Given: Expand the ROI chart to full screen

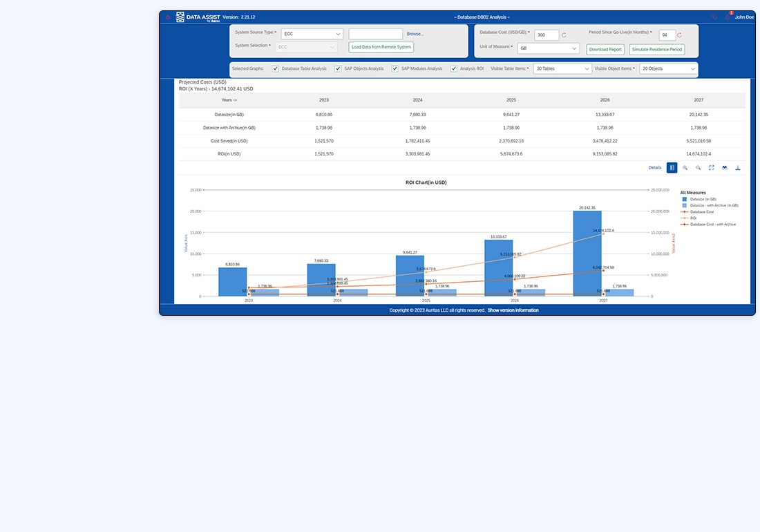Looking at the screenshot, I should pos(711,168).
